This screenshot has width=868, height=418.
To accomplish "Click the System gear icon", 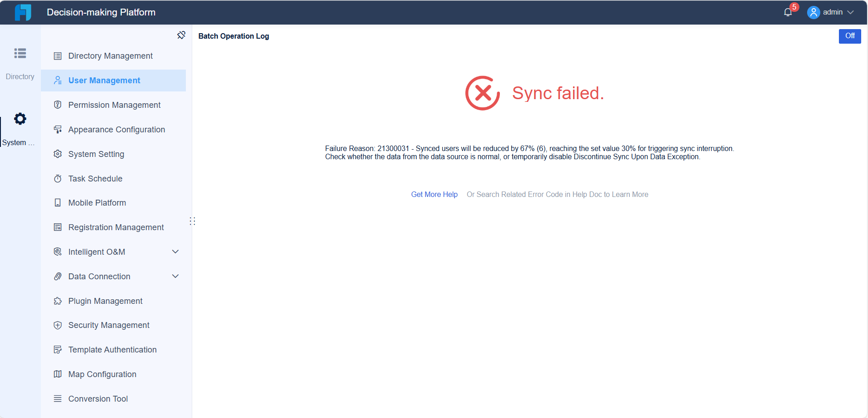I will click(20, 119).
